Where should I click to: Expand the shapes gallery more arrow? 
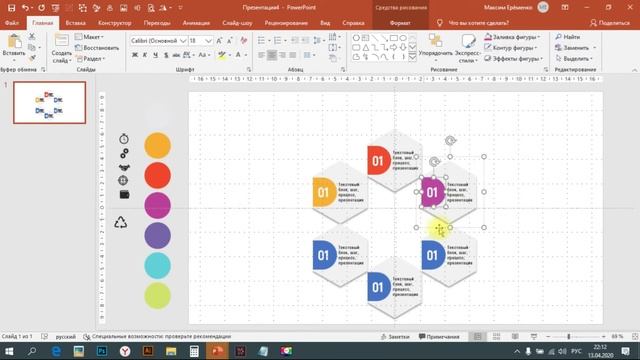[x=413, y=57]
